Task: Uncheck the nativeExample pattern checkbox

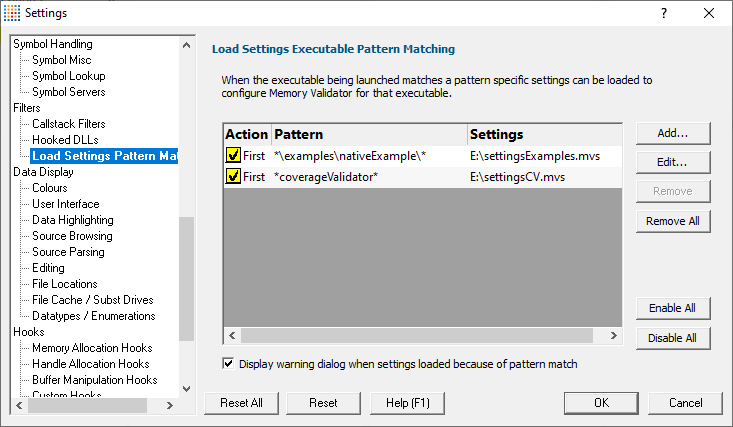Action: [233, 155]
